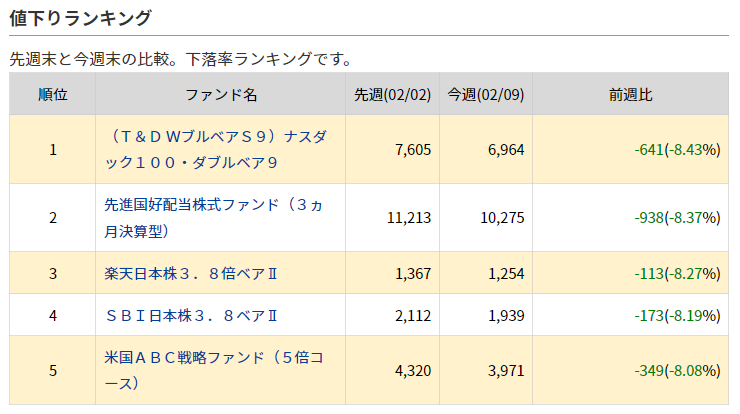Screen dimensions: 740x414
Task: Click the 今週(02/09) column header
Action: (x=486, y=94)
